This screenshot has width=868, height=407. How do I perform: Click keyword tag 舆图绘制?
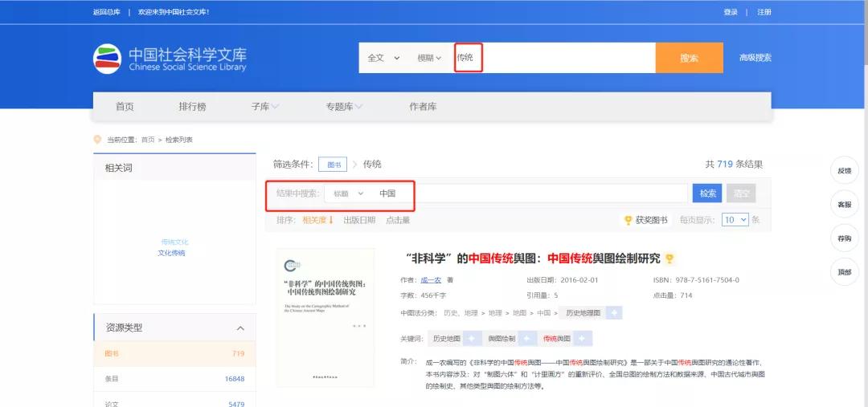[x=502, y=339]
